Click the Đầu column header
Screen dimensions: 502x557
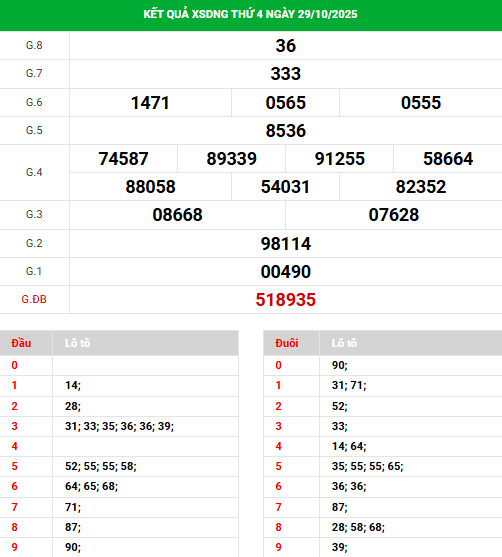click(21, 343)
